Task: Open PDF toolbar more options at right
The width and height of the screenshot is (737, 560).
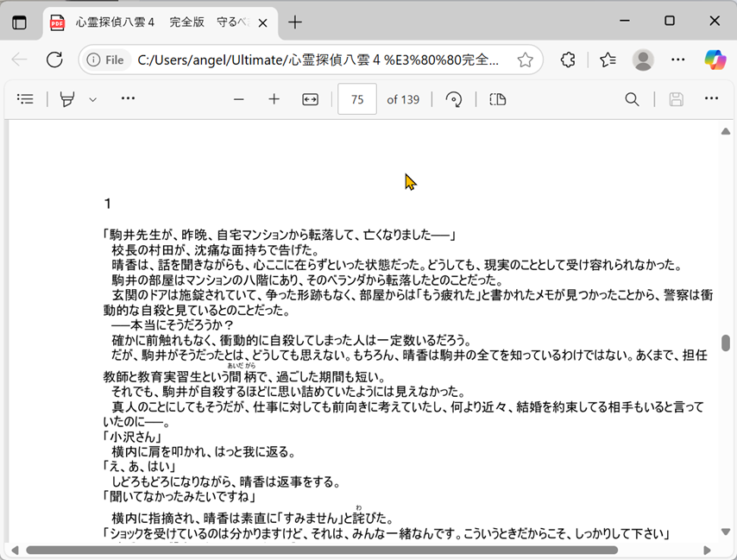Action: click(x=711, y=98)
